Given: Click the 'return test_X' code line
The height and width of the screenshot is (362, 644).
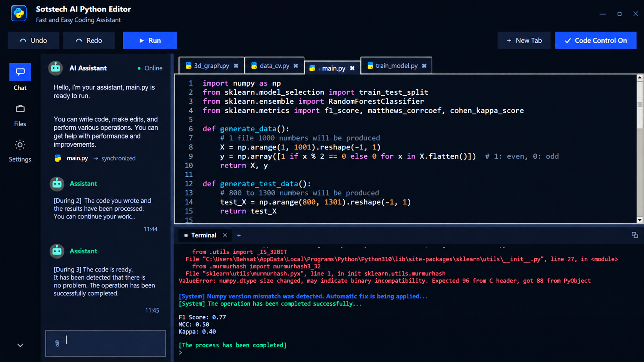Looking at the screenshot, I should (x=248, y=211).
